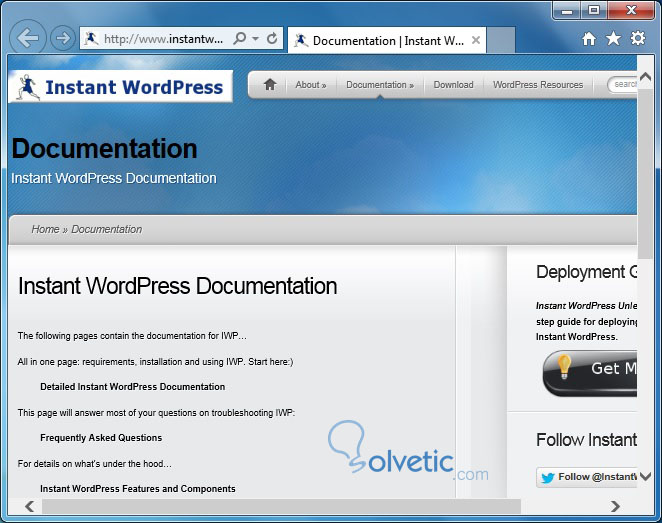Click the Twitter bird icon on Follow button
662x523 pixels.
548,477
